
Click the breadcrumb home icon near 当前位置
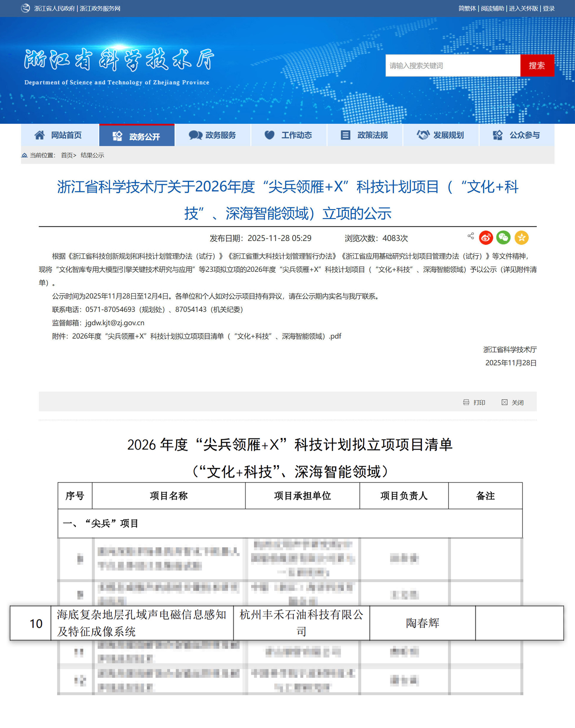click(x=25, y=155)
